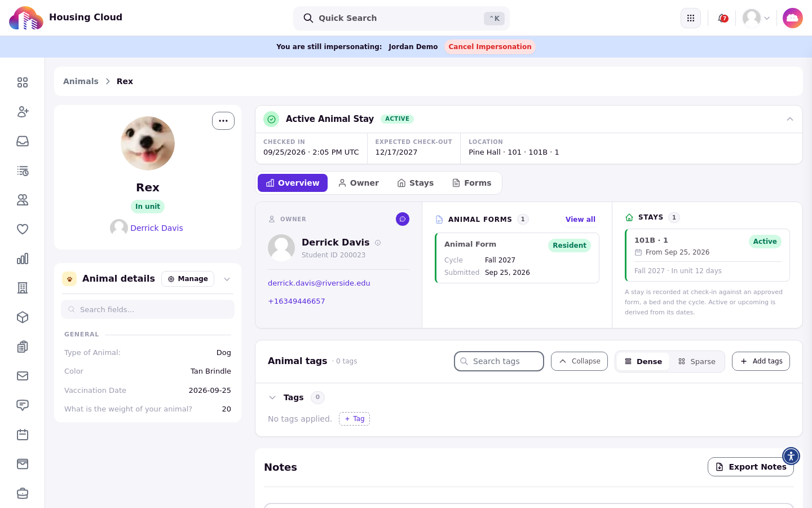The image size is (812, 508).
Task: Open the accessibility widget icon
Action: tap(791, 456)
